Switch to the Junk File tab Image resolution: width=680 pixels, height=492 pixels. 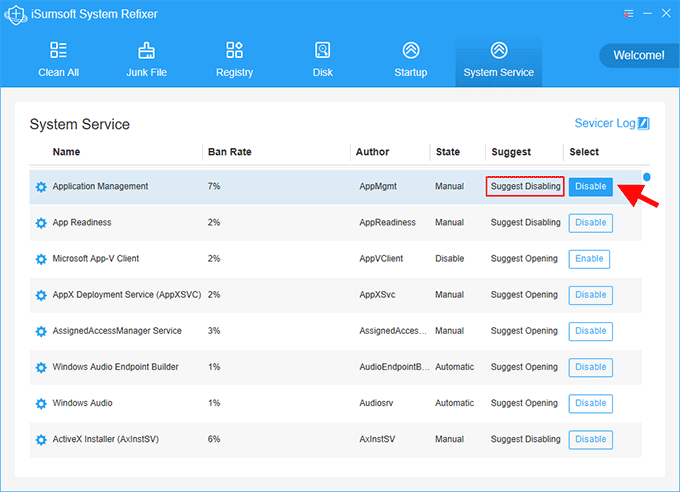click(x=147, y=60)
